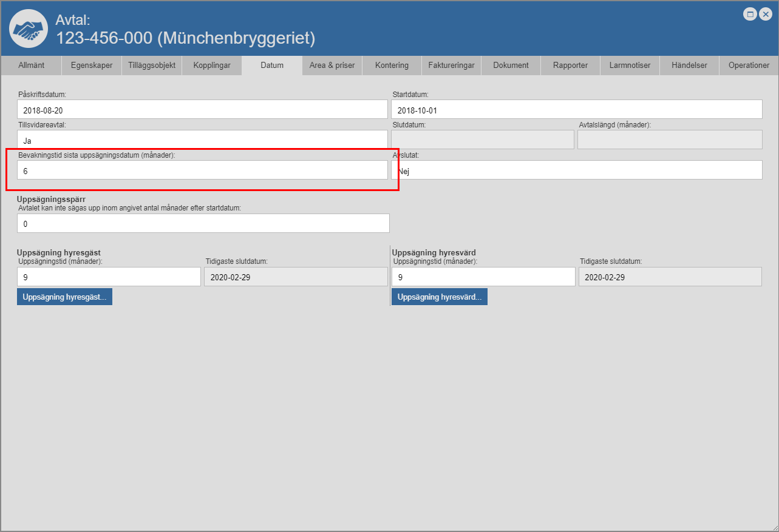Maximize the agreement dialog window
The image size is (779, 532).
pyautogui.click(x=750, y=14)
